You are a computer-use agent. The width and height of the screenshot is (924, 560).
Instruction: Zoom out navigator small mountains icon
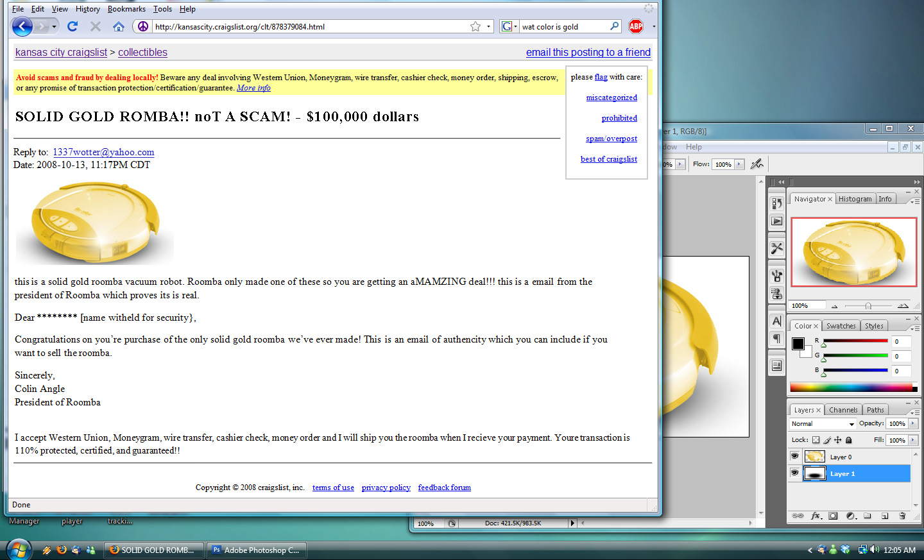835,306
